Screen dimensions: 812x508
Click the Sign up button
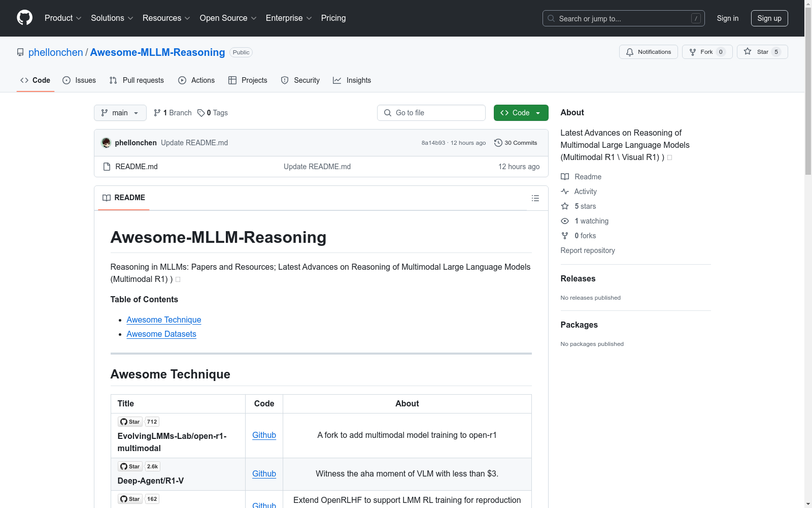click(x=769, y=18)
